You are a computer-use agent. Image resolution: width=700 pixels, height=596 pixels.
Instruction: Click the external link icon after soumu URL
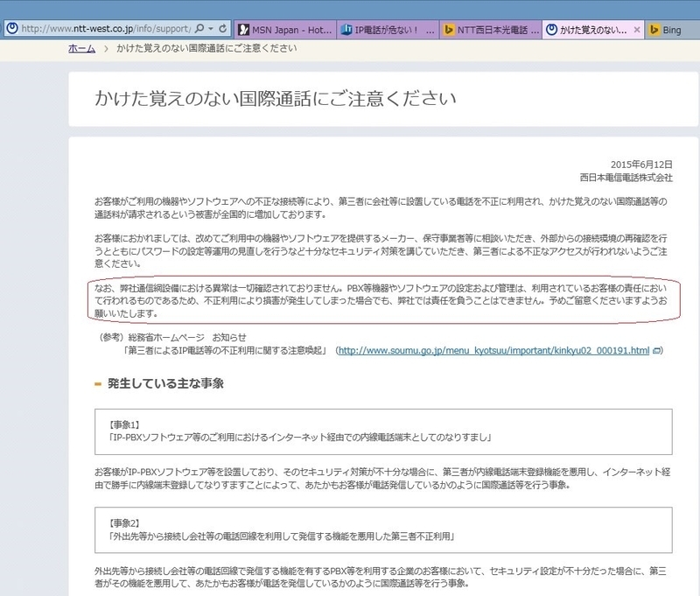[656, 351]
